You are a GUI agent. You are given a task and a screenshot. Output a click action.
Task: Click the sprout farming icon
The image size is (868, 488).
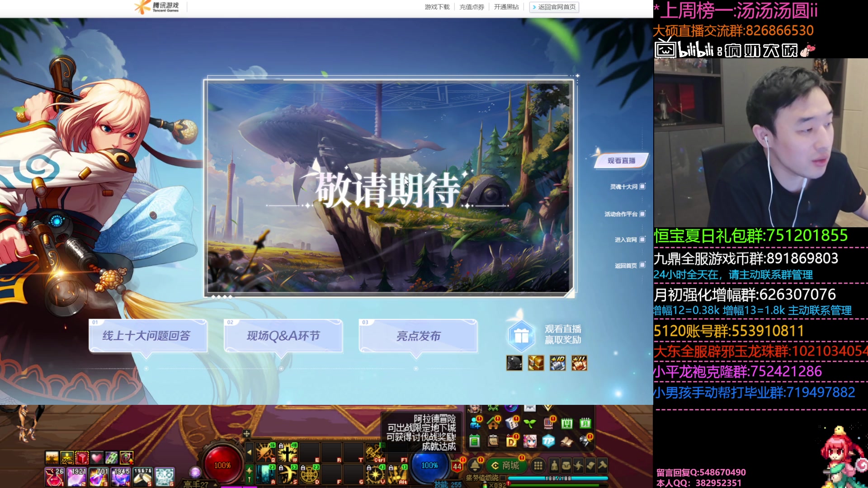pyautogui.click(x=530, y=424)
